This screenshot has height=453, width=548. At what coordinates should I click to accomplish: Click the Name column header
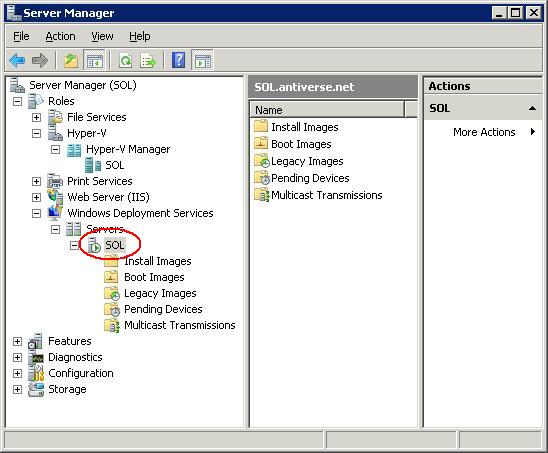pyautogui.click(x=327, y=110)
